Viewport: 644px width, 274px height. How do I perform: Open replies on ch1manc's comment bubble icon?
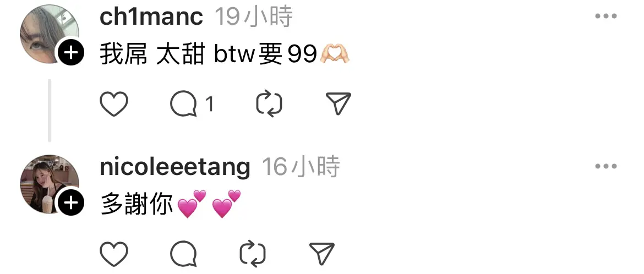coord(183,104)
